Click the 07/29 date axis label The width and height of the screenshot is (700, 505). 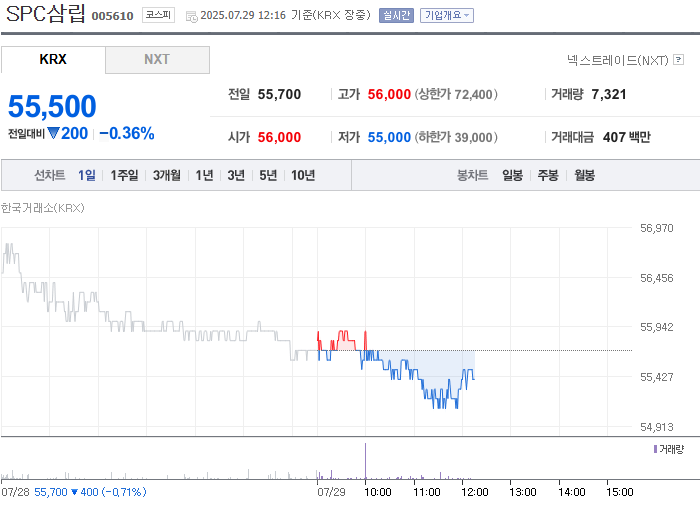tap(331, 492)
